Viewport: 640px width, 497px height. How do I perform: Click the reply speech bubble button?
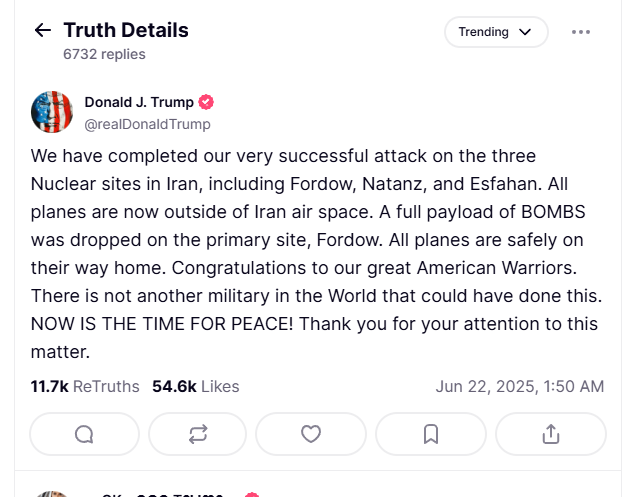point(84,434)
